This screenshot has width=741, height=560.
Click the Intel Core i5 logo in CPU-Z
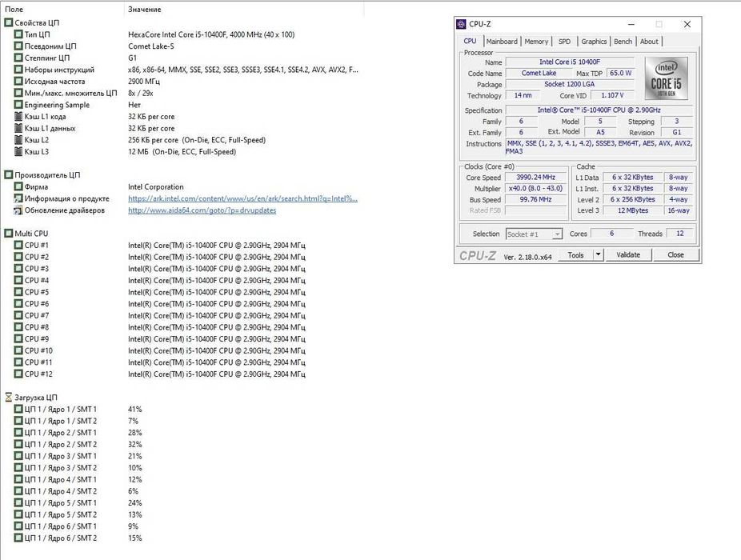pyautogui.click(x=666, y=78)
